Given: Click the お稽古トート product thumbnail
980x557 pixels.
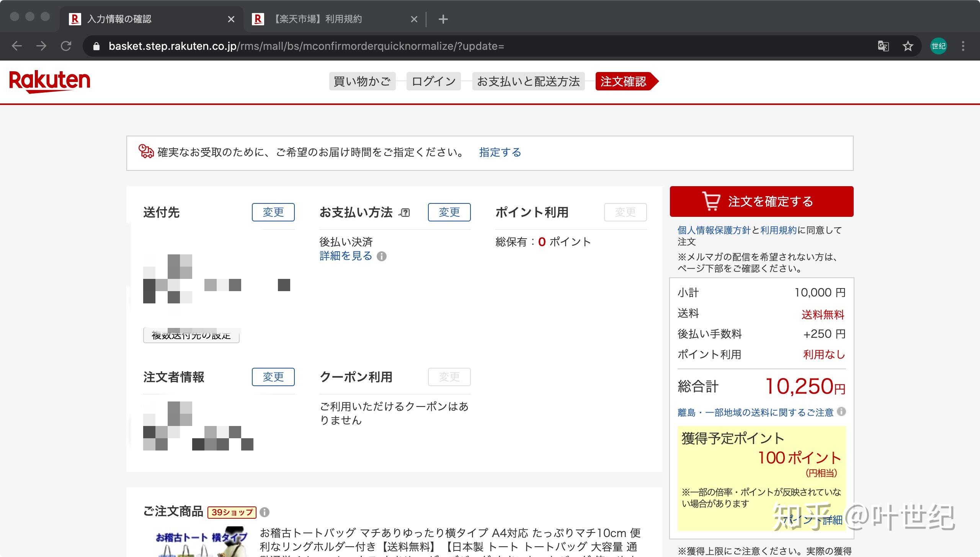Looking at the screenshot, I should [x=201, y=542].
